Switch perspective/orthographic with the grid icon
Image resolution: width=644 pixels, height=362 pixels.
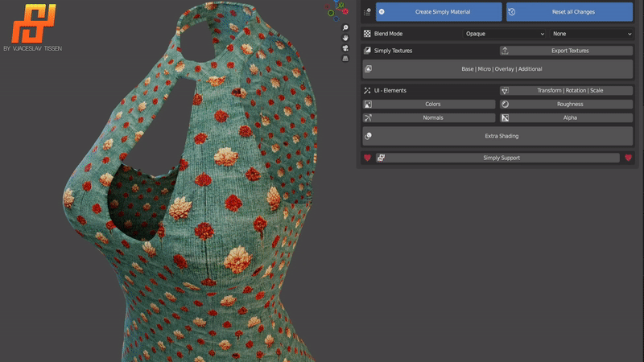[345, 59]
